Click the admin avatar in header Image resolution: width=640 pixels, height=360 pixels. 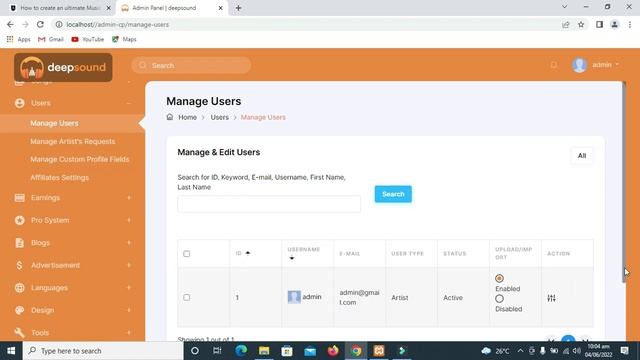(x=579, y=65)
